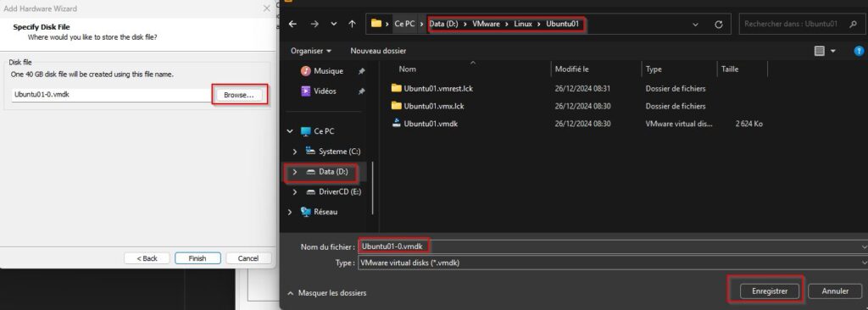The image size is (868, 310).
Task: Select Data (D:) breadcrumb segment
Action: pyautogui.click(x=443, y=24)
